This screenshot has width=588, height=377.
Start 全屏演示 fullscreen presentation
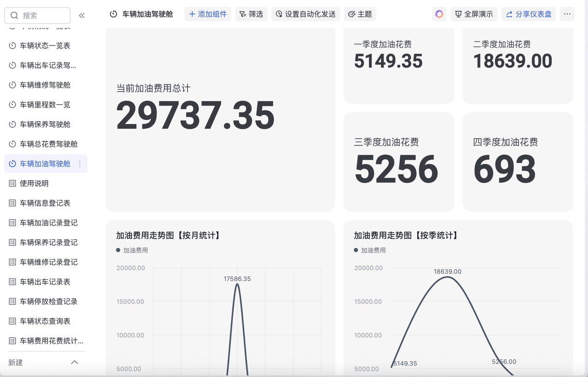pyautogui.click(x=474, y=14)
